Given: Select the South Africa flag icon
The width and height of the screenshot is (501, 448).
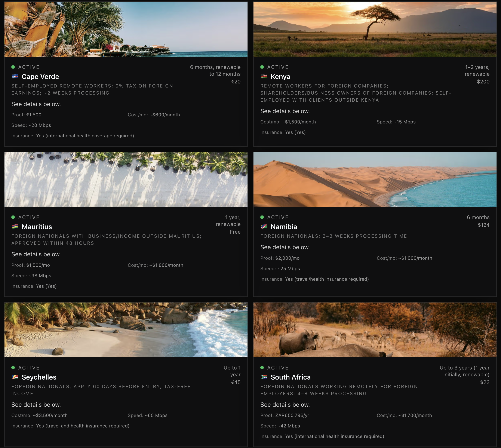Looking at the screenshot, I should click(264, 377).
